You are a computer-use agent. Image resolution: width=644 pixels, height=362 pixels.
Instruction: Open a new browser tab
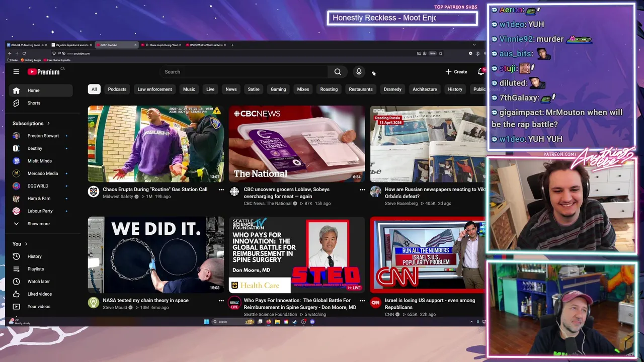(232, 45)
